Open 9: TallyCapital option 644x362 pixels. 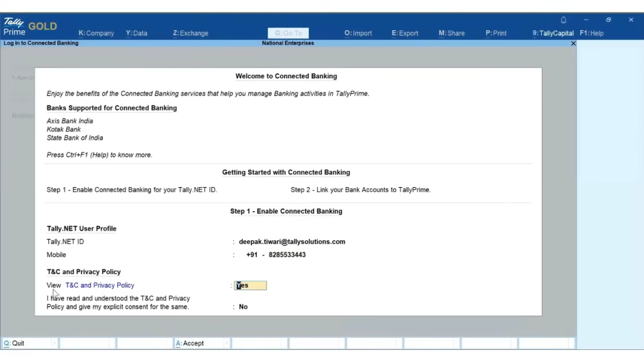[x=553, y=33]
